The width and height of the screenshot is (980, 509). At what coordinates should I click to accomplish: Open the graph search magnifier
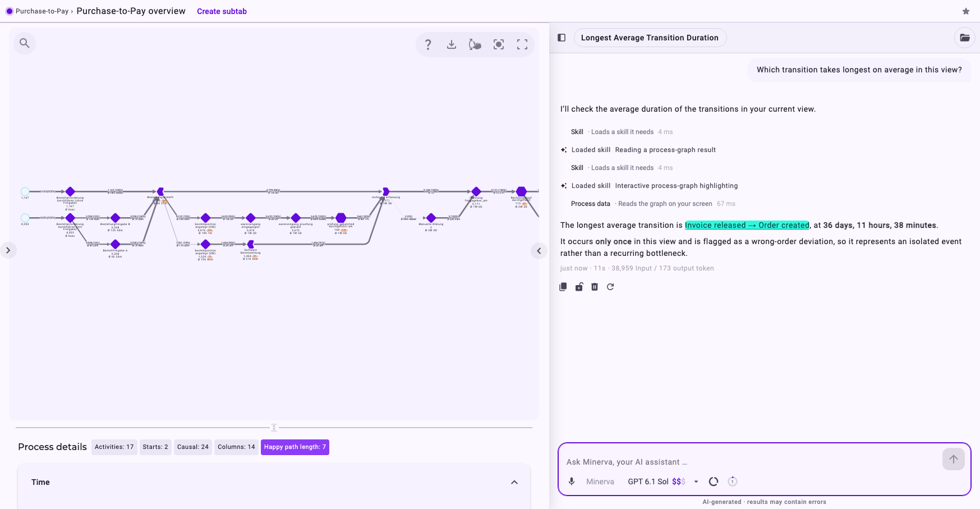pos(25,43)
